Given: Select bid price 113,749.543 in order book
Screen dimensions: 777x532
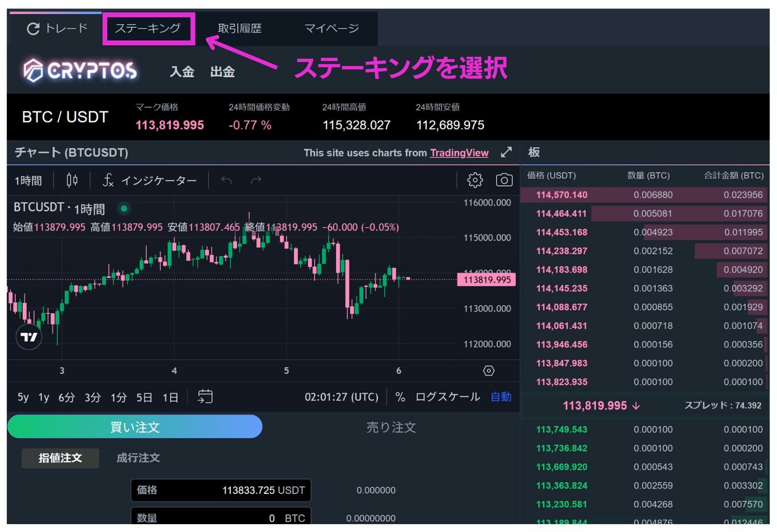Looking at the screenshot, I should click(x=562, y=430).
